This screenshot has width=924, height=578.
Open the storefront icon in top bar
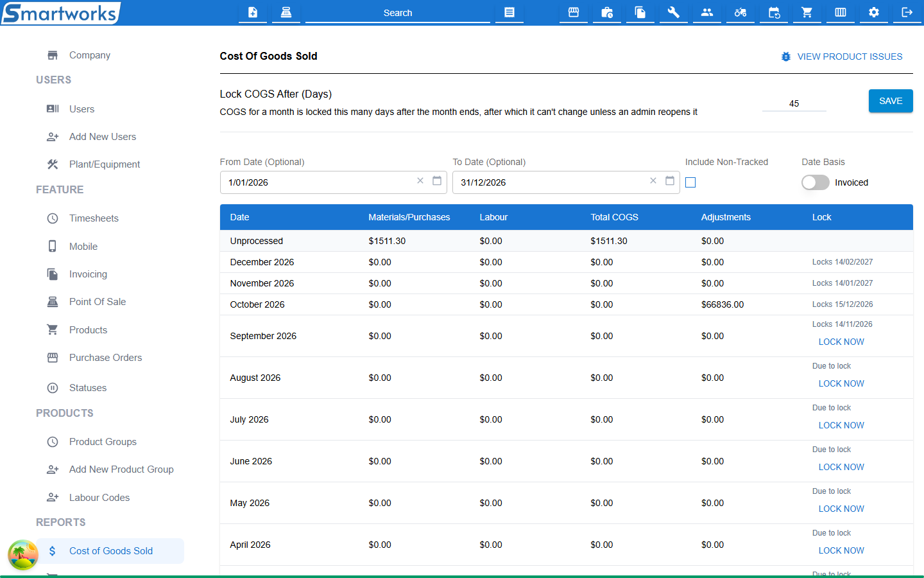574,12
